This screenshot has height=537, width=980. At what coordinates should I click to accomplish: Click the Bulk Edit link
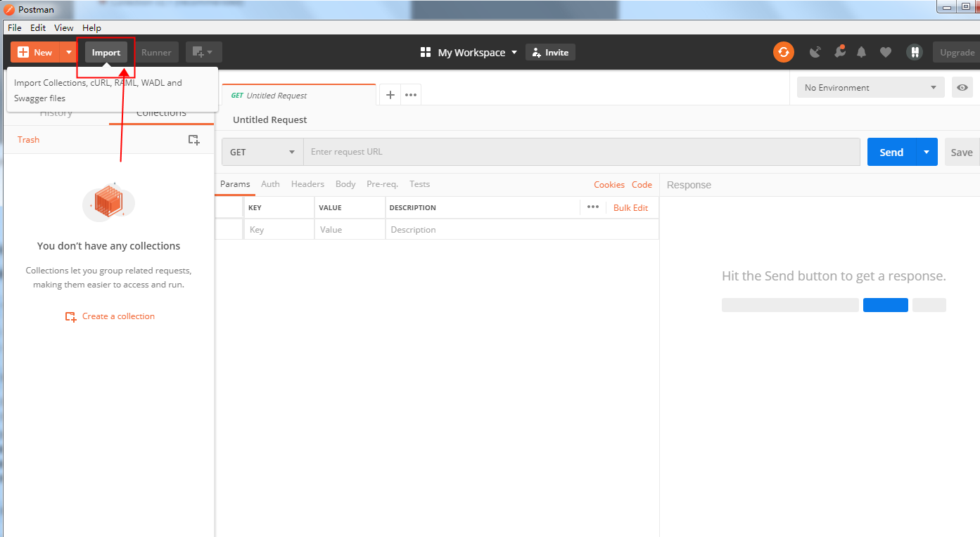pyautogui.click(x=630, y=208)
